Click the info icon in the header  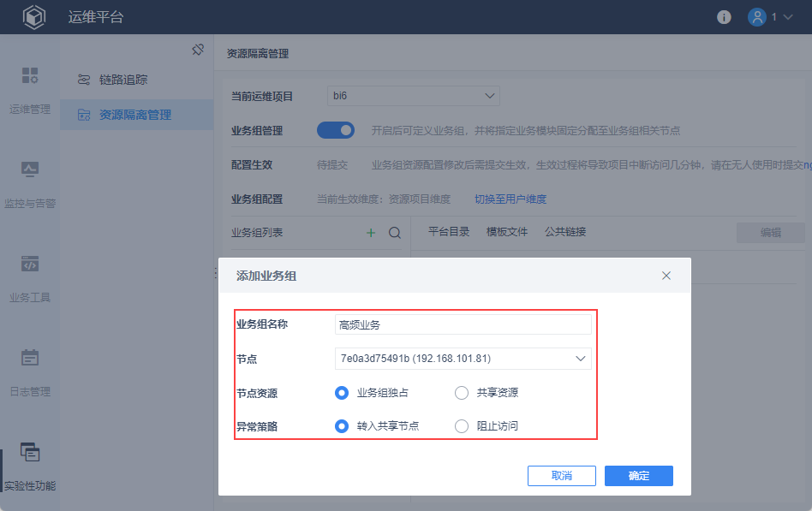click(724, 17)
